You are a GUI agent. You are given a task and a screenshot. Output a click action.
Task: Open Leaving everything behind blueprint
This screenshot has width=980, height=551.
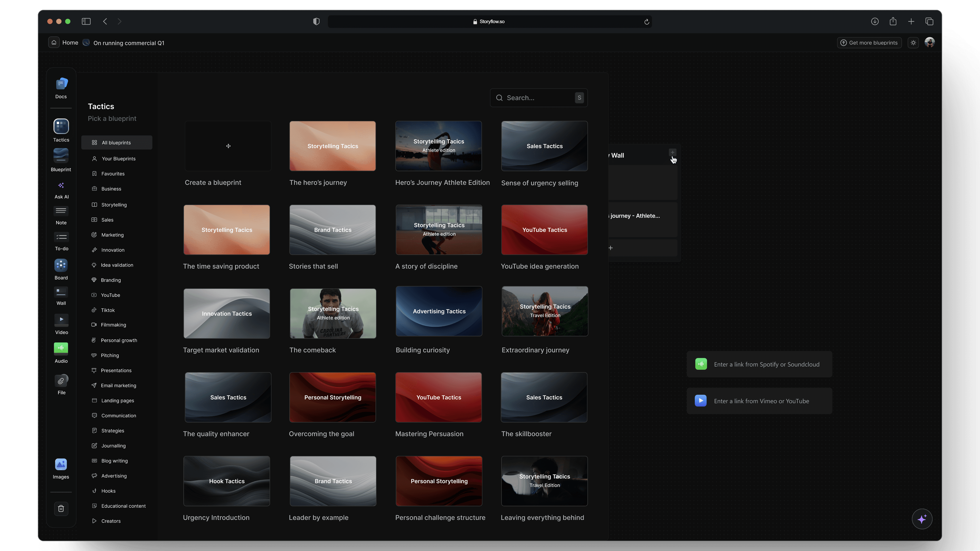544,481
